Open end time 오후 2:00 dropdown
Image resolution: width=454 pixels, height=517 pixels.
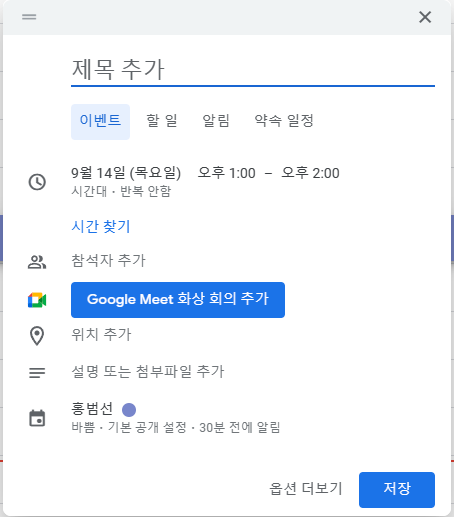310,173
